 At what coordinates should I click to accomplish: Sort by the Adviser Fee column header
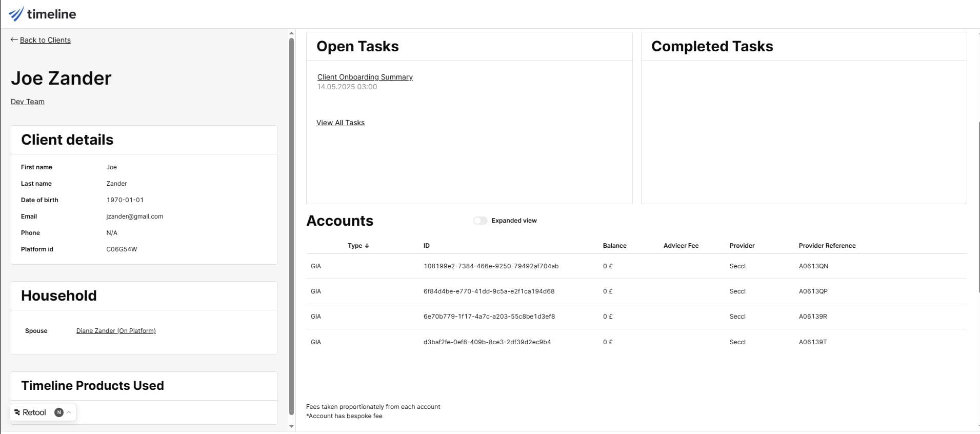[681, 246]
